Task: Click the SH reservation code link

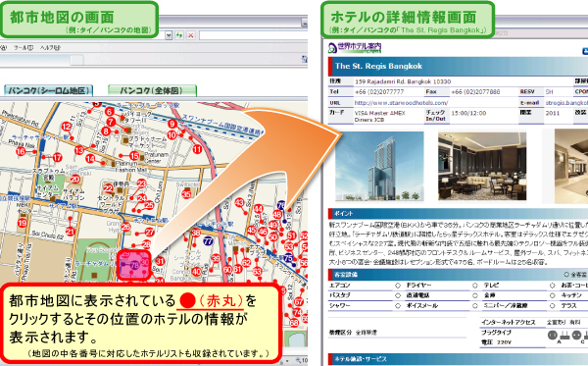Action: pos(549,91)
